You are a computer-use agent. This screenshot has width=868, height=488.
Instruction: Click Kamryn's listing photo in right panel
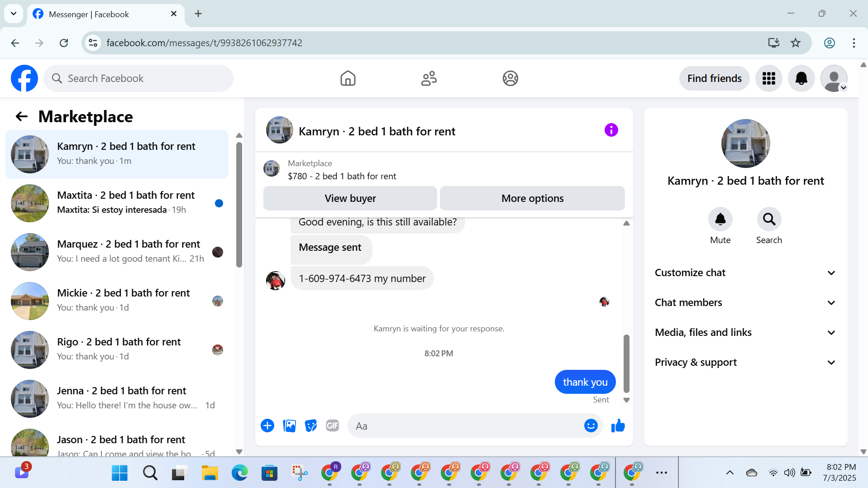[745, 144]
